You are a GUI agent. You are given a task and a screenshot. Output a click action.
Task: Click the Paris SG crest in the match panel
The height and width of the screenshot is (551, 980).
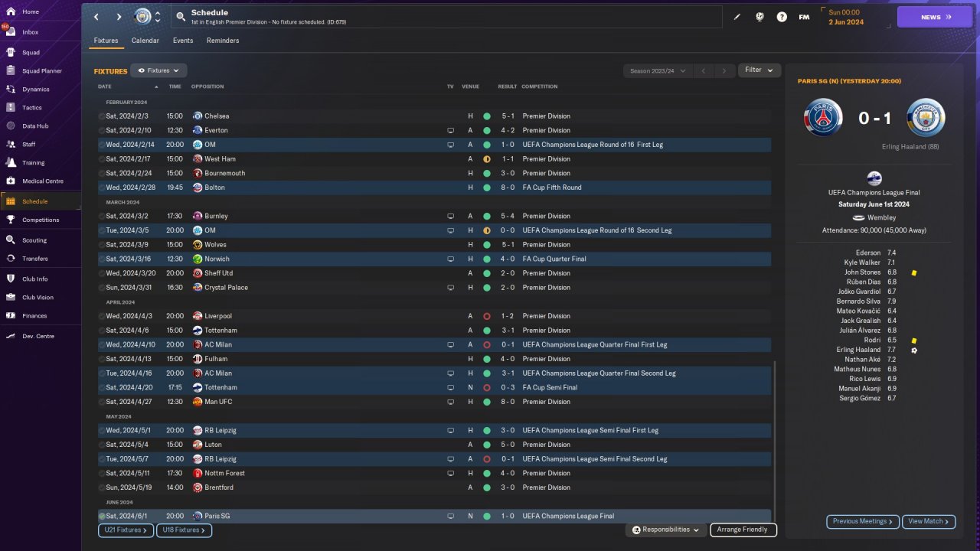pos(823,118)
